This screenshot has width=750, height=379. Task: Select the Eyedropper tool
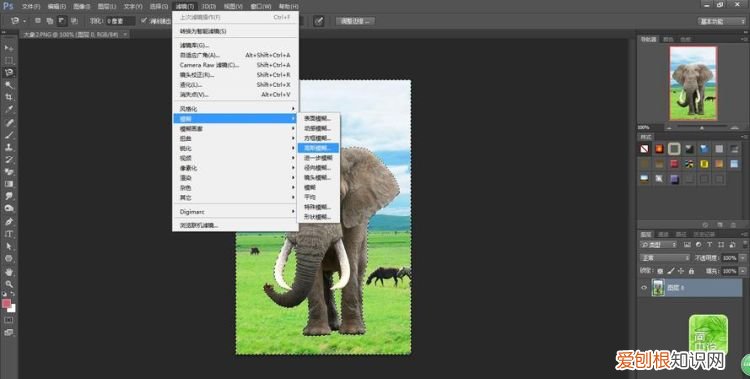9,110
